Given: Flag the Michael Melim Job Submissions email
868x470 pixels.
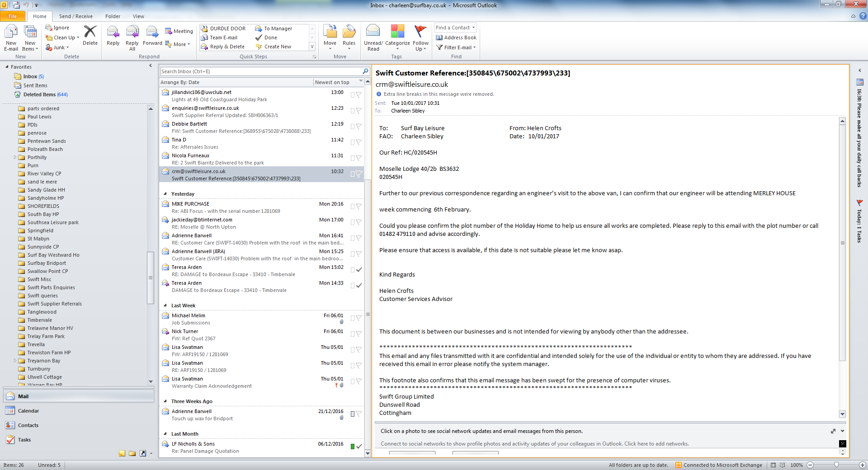Looking at the screenshot, I should click(359, 318).
